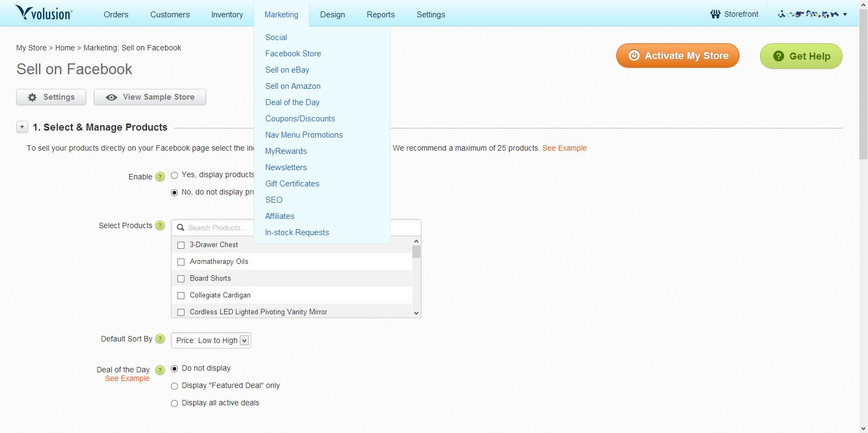Open the Storefront shop icon

click(x=715, y=14)
